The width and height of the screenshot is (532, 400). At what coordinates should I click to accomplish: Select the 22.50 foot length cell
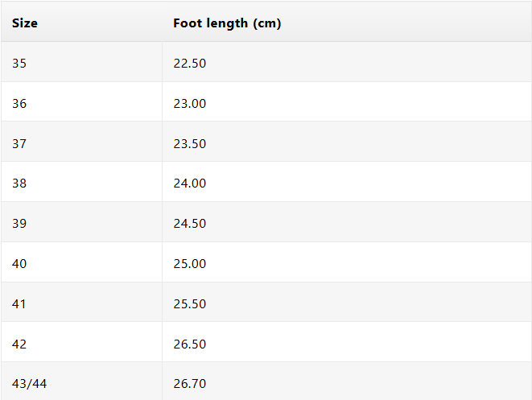[x=190, y=63]
